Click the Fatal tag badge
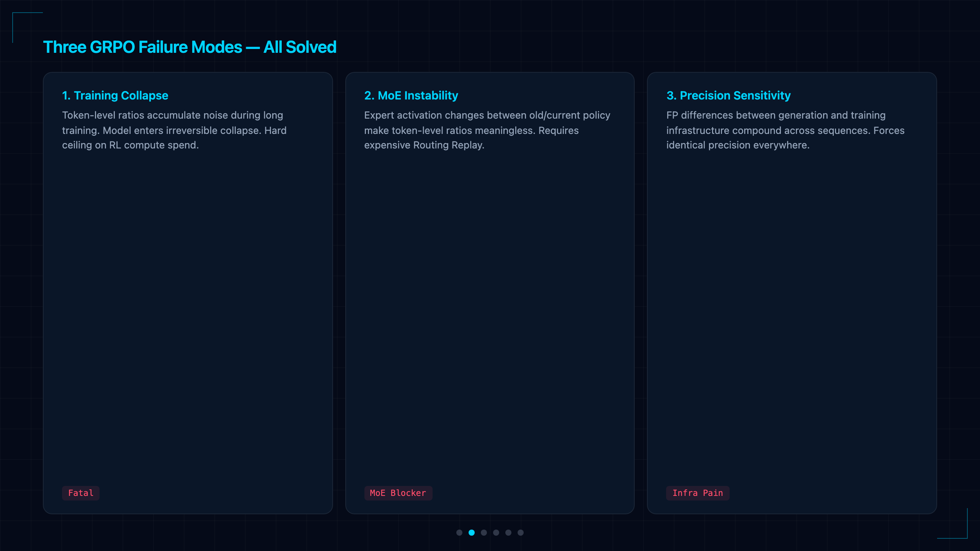The height and width of the screenshot is (551, 980). click(81, 493)
